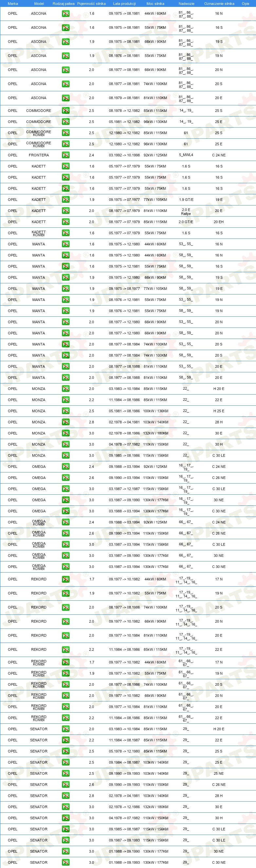Click the Model column header
This screenshot has width=256, height=868.
[39, 4]
